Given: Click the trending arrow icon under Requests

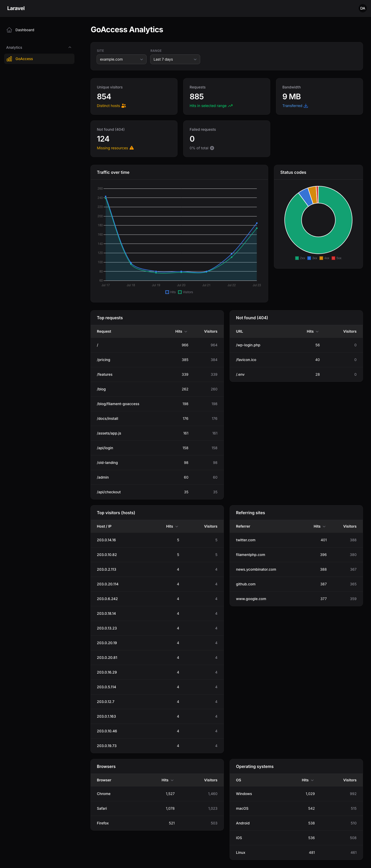Looking at the screenshot, I should [x=230, y=106].
